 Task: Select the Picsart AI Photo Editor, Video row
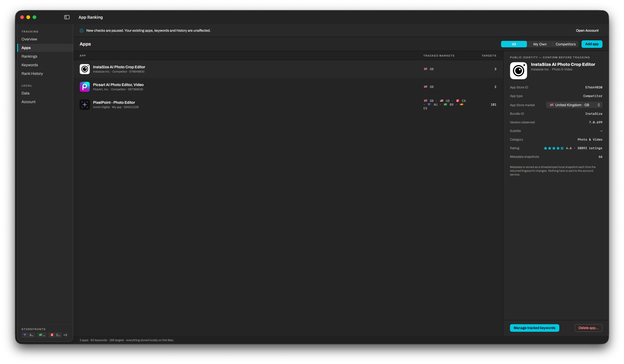[288, 87]
